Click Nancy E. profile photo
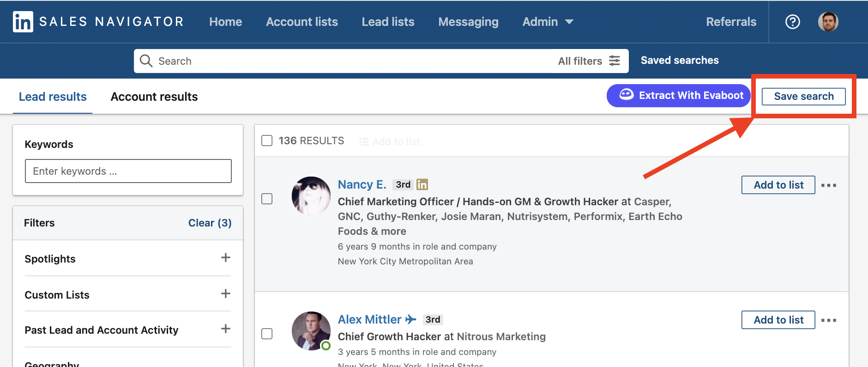This screenshot has height=367, width=868. (x=311, y=196)
